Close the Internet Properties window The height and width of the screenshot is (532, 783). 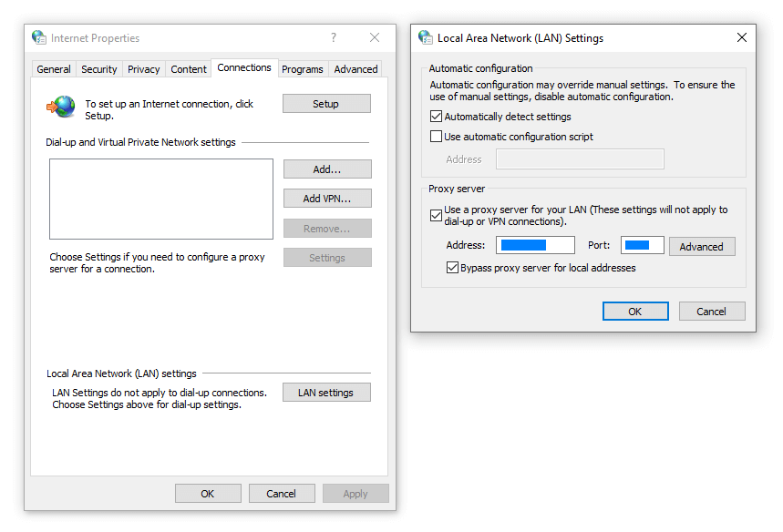(x=375, y=37)
